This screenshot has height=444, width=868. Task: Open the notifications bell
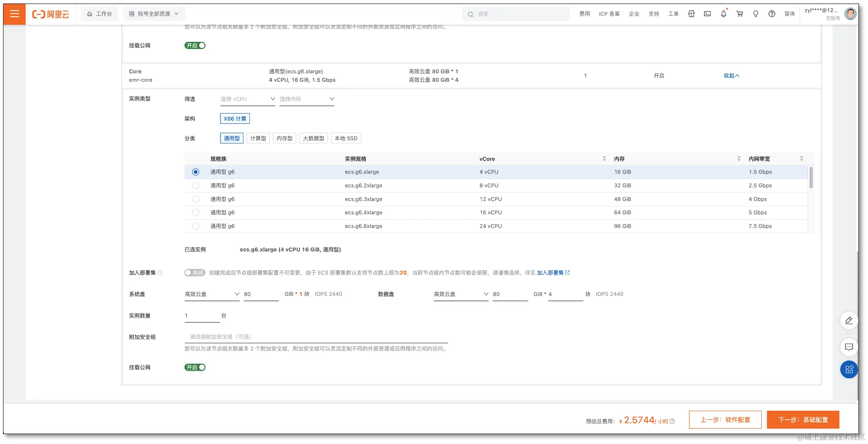point(724,14)
